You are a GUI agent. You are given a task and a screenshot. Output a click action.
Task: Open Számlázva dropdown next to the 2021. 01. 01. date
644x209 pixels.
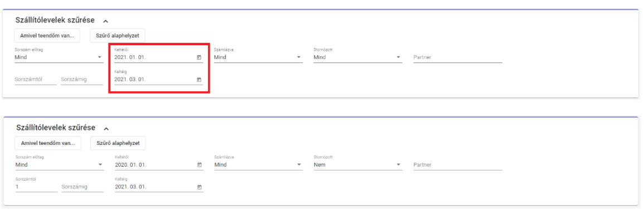pos(258,57)
